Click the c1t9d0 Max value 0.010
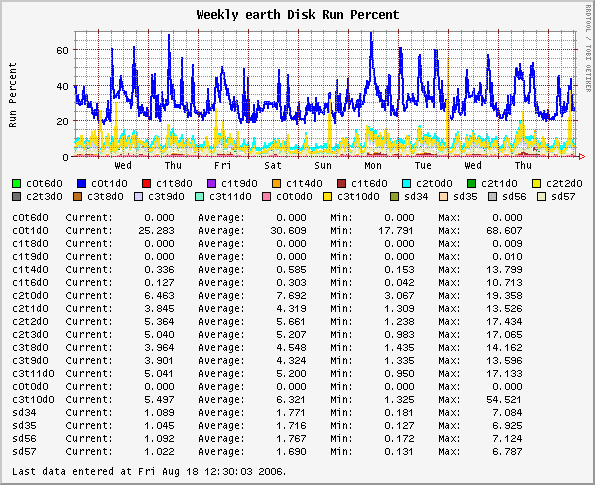This screenshot has height=485, width=595. (507, 257)
